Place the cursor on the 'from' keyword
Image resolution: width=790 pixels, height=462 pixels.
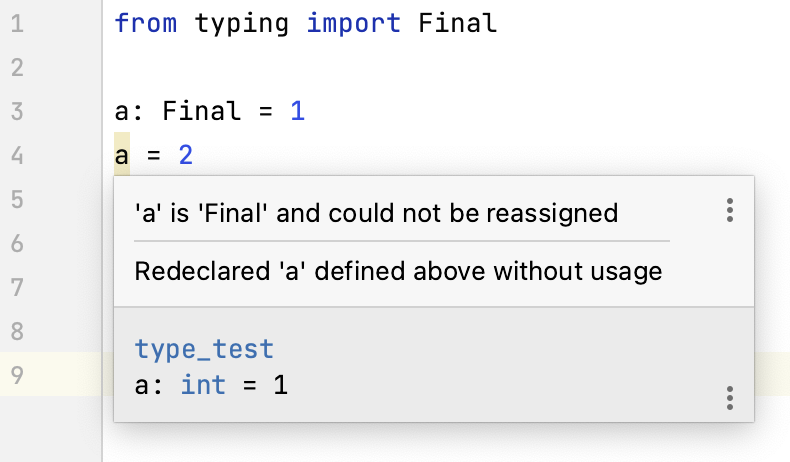point(146,22)
